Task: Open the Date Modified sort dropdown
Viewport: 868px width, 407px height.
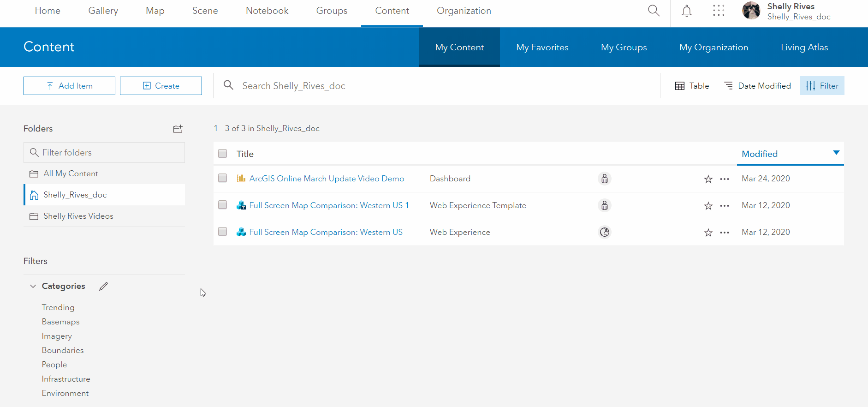Action: pos(757,86)
